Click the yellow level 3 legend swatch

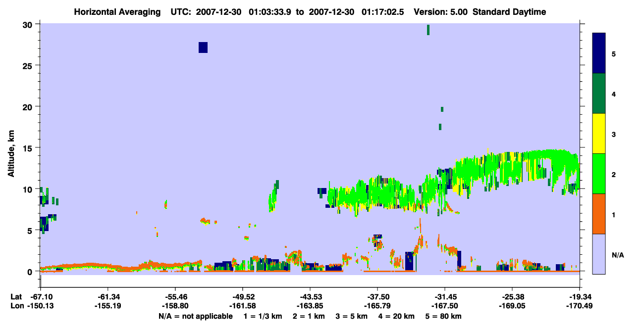[599, 134]
